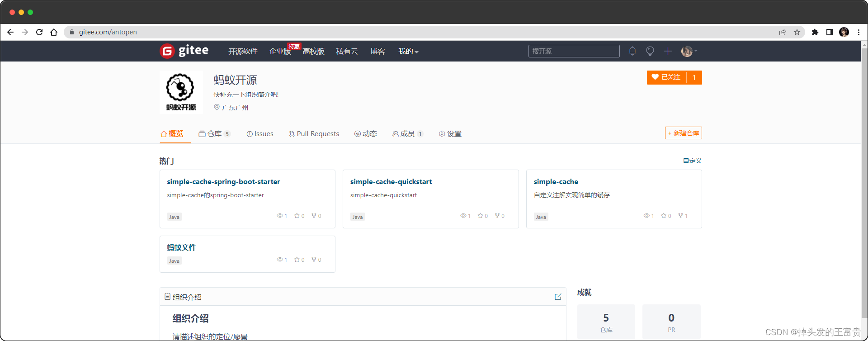Click the 蚂蚁开源 organization logo
The width and height of the screenshot is (868, 341).
click(181, 92)
